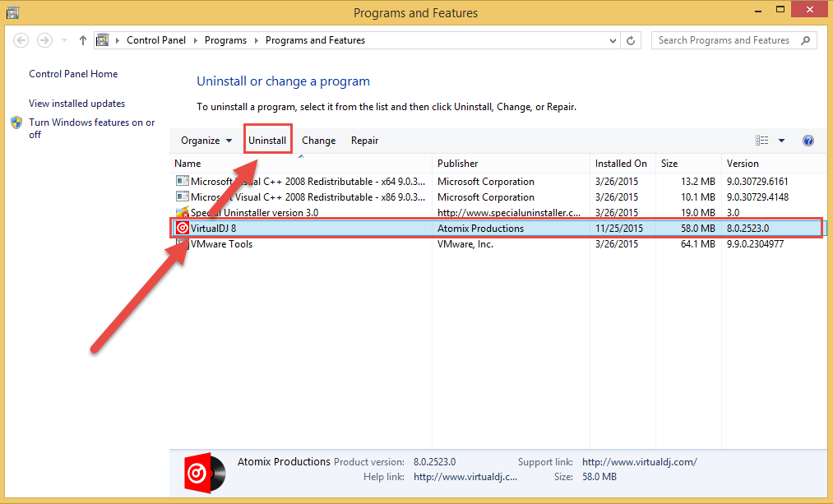Click the Change toolbar button

pos(319,141)
